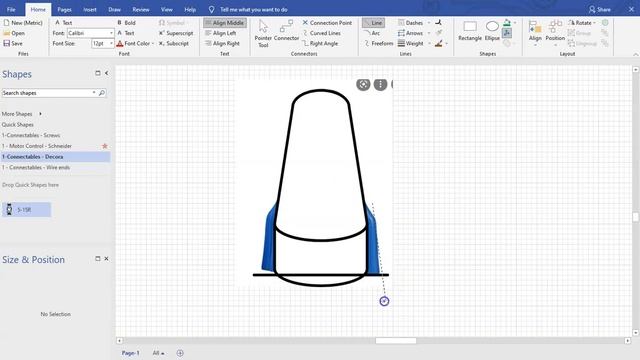Pop out the Size & Position panel
The width and height of the screenshot is (640, 360).
(x=98, y=259)
